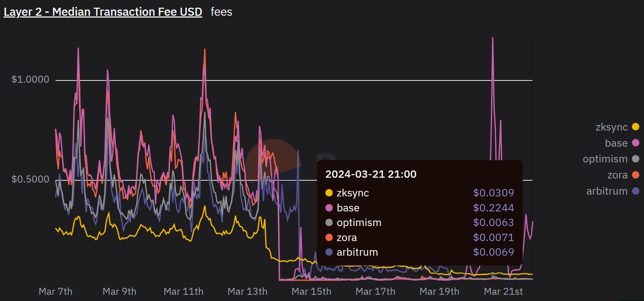The image size is (644, 301).
Task: Click the $0.5000 y-axis label
Action: (x=30, y=179)
